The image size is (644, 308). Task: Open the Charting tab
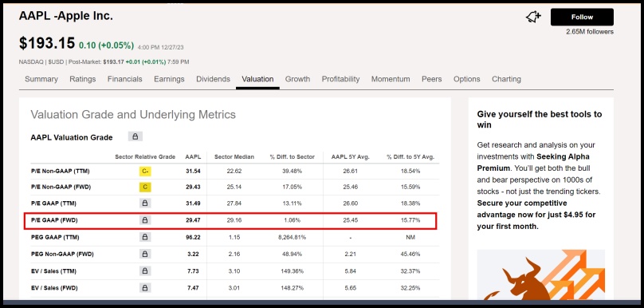506,79
